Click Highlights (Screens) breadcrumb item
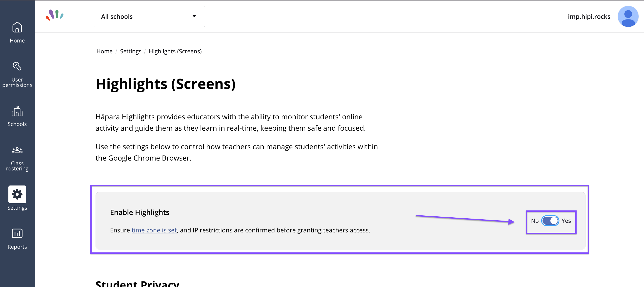 [x=175, y=51]
